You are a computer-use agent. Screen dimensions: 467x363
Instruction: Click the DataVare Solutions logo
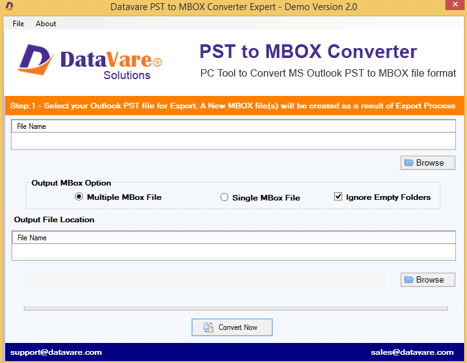pyautogui.click(x=90, y=61)
